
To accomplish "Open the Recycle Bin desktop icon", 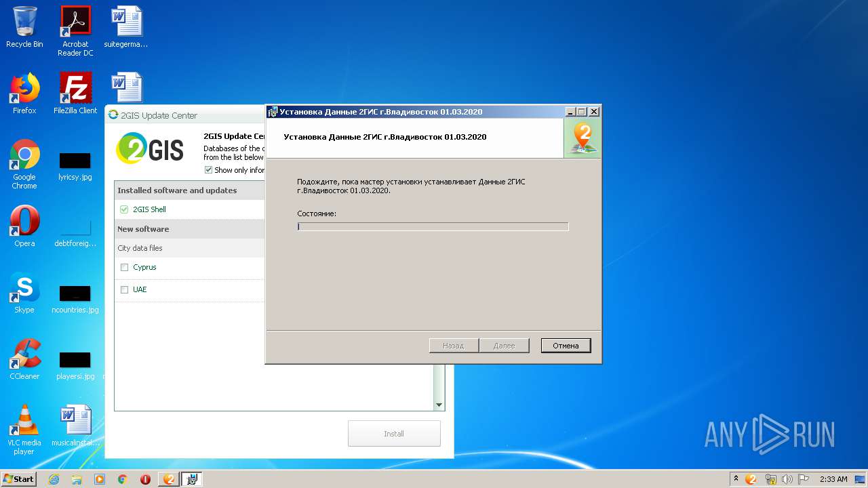I will tap(24, 28).
